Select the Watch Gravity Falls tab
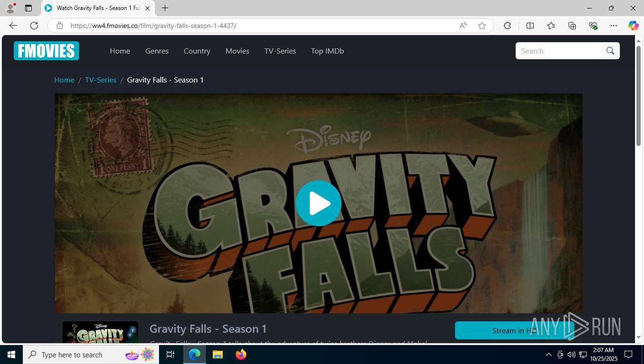 tap(98, 8)
